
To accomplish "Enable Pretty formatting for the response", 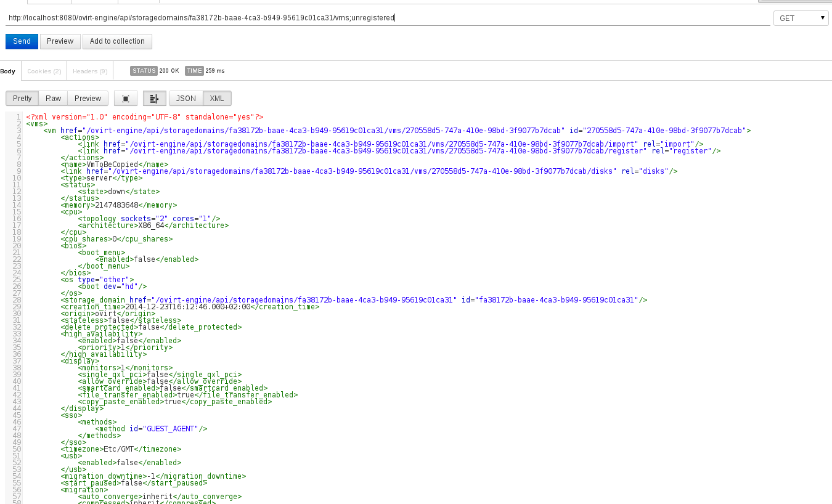I will (x=22, y=98).
